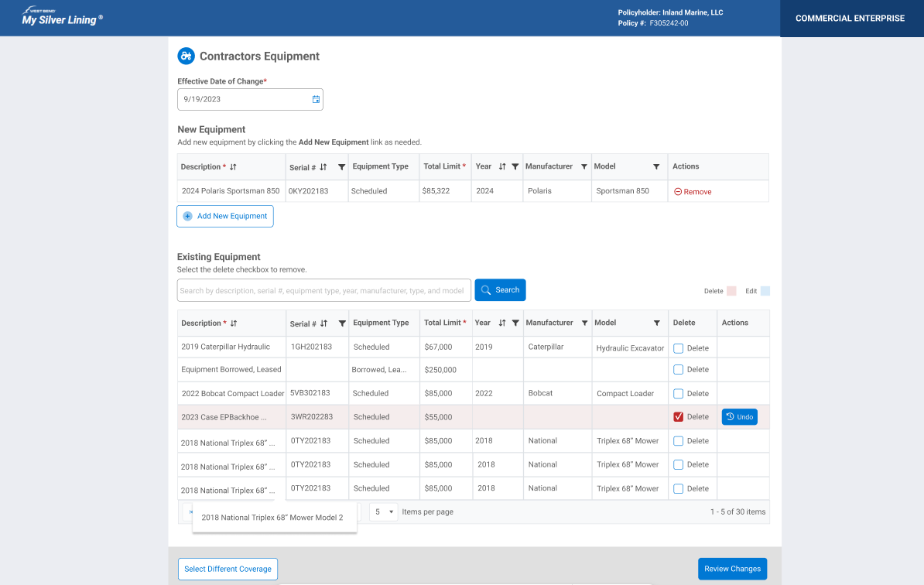Image resolution: width=924 pixels, height=585 pixels.
Task: Open the calendar picker for Effective Date
Action: tap(316, 99)
